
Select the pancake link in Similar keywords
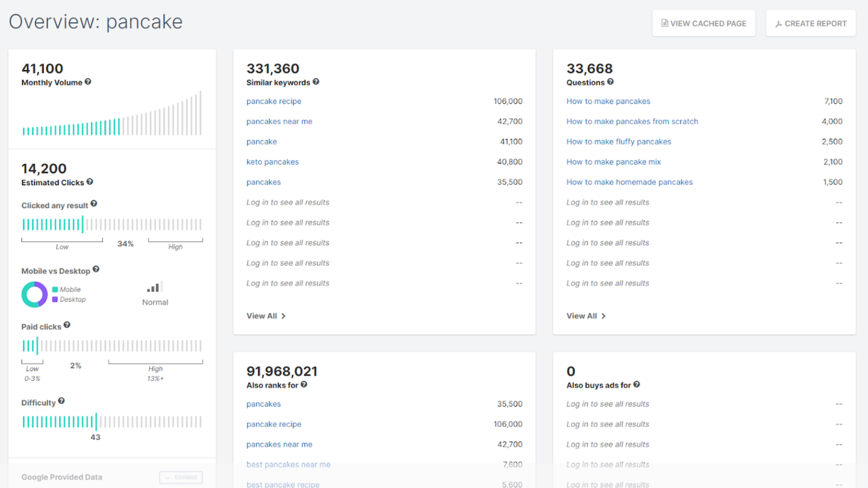point(262,142)
